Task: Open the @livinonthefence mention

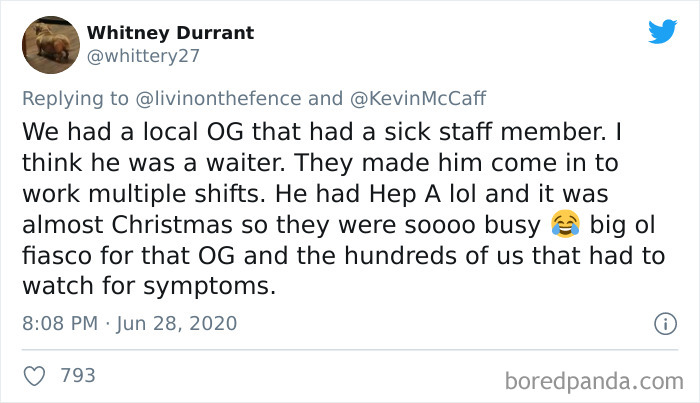Action: pyautogui.click(x=218, y=99)
